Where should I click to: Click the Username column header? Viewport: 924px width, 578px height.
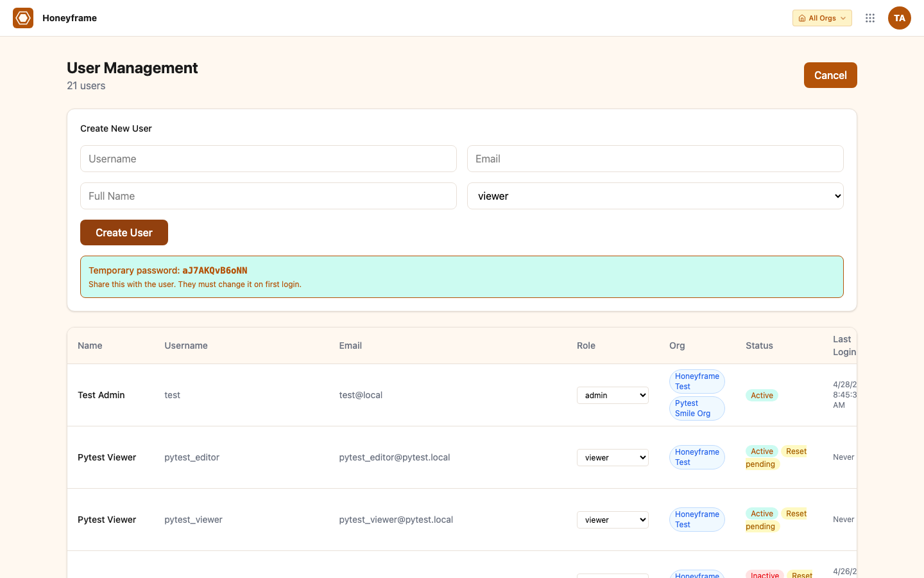[x=186, y=346]
